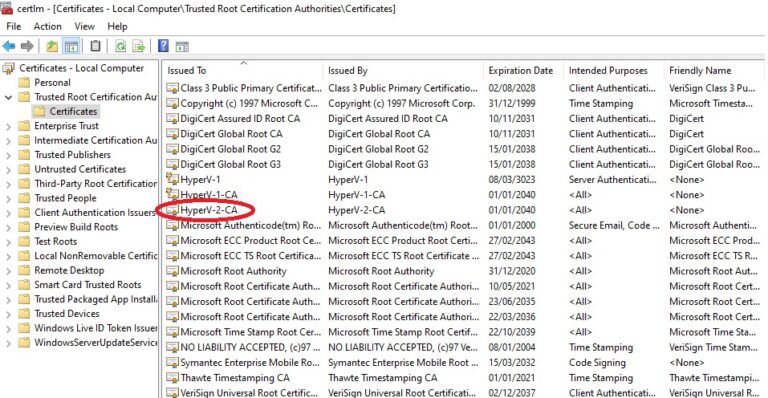This screenshot has width=768, height=398.
Task: Sort by Friendly Name column header
Action: 714,70
